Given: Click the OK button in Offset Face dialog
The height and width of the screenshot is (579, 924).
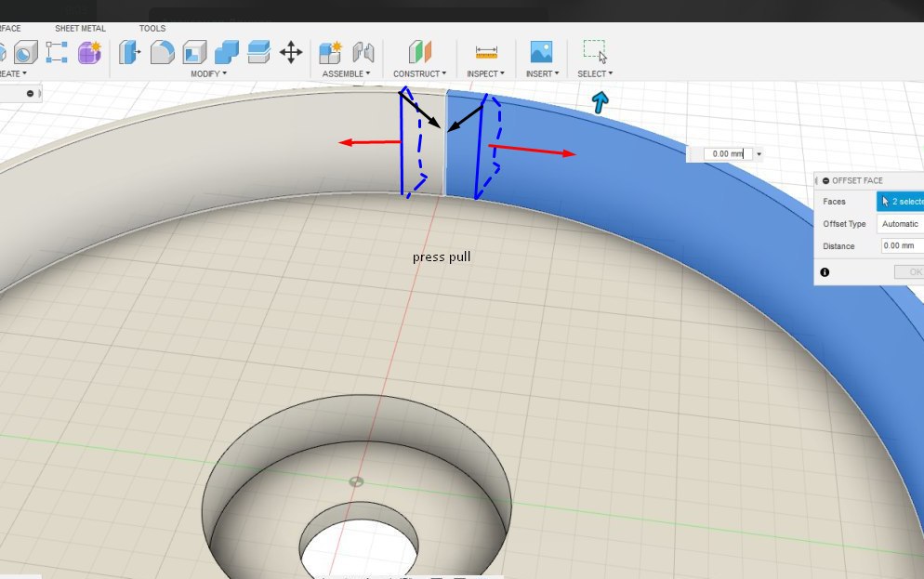Looking at the screenshot, I should [909, 272].
